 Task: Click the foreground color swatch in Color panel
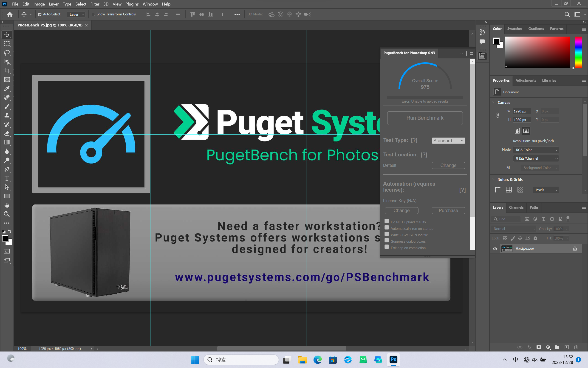point(496,41)
